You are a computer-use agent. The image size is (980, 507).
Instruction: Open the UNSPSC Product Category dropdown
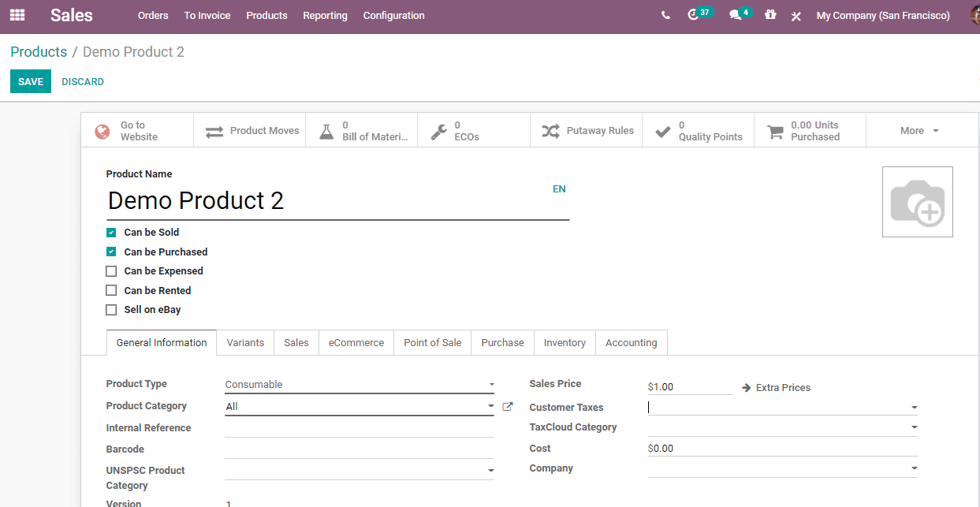(x=360, y=471)
